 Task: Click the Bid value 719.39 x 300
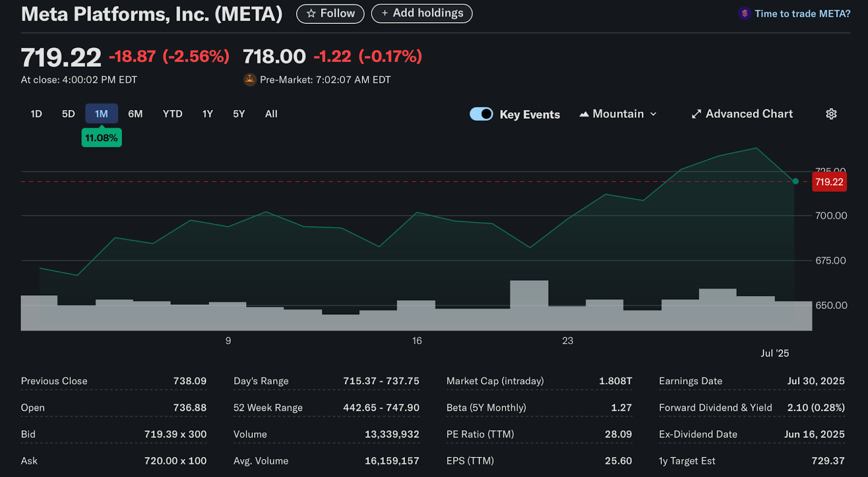coord(175,434)
